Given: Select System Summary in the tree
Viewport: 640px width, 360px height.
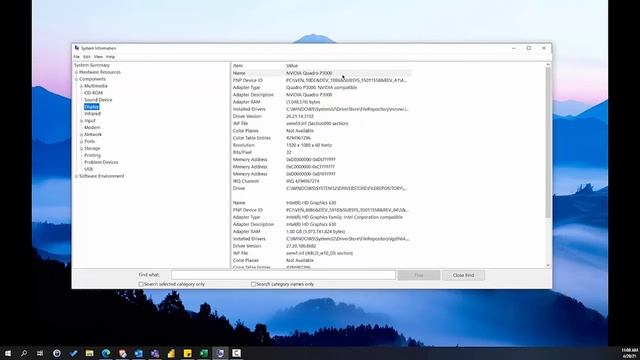Looking at the screenshot, I should [92, 65].
